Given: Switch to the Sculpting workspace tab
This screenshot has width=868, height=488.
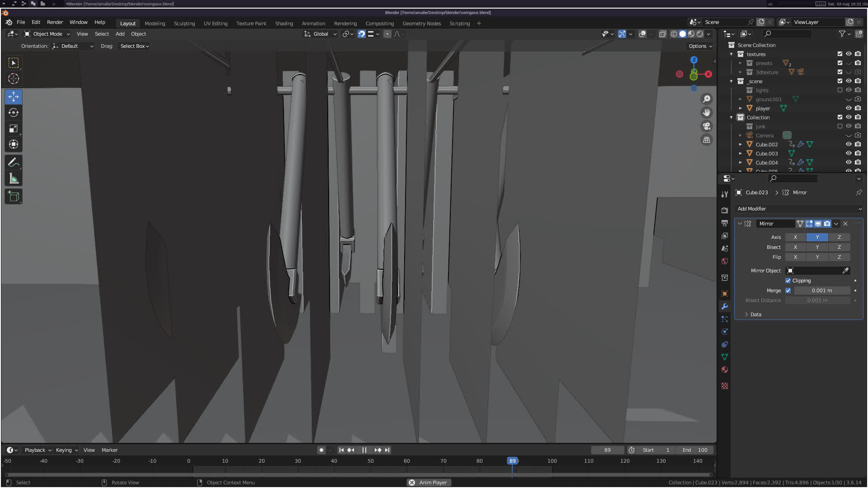Looking at the screenshot, I should (x=184, y=23).
